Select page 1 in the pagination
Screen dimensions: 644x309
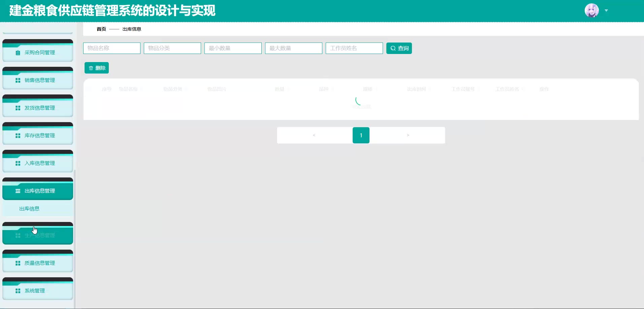pos(361,135)
